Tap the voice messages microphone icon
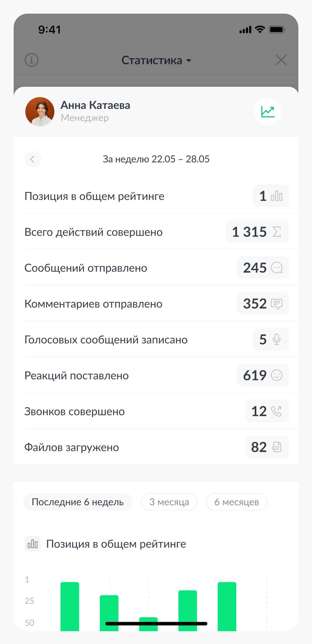Viewport: 312px width, 644px height. (276, 339)
